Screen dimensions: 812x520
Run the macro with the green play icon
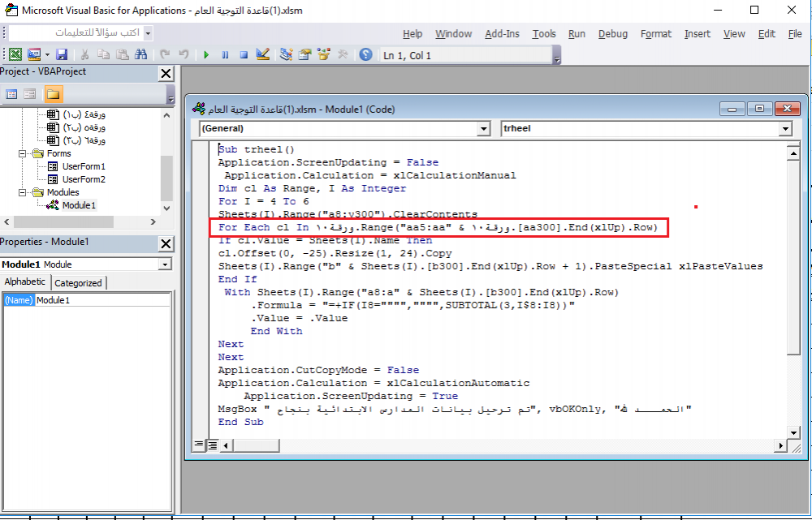[206, 54]
